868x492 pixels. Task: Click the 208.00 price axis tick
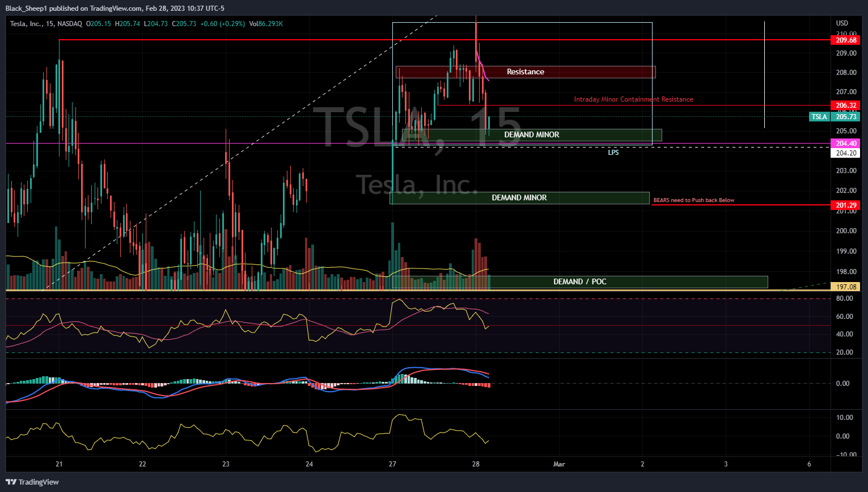pyautogui.click(x=846, y=73)
